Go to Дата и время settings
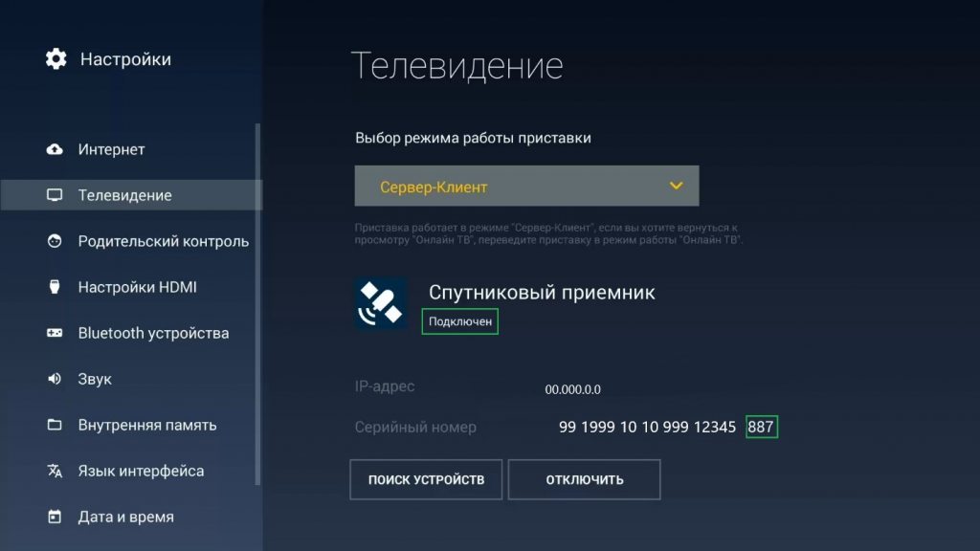The image size is (980, 551). click(131, 517)
